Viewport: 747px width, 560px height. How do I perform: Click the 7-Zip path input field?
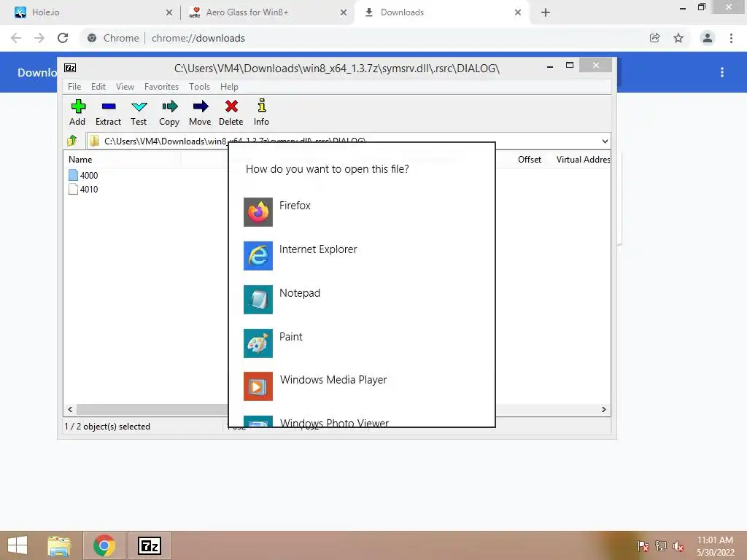point(343,141)
